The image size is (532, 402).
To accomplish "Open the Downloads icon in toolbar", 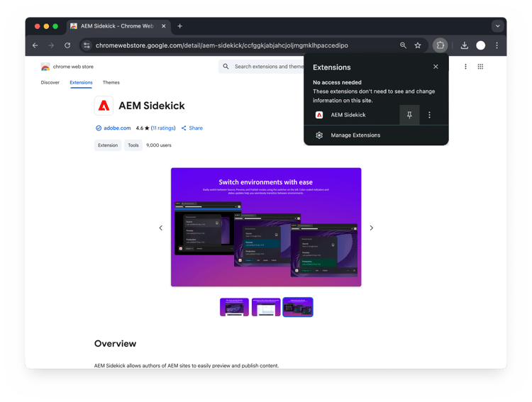I will [465, 45].
